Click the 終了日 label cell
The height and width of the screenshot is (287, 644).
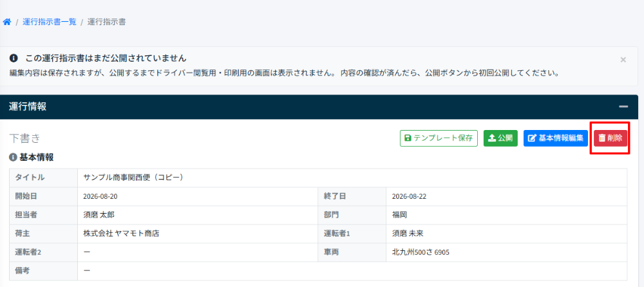pyautogui.click(x=352, y=196)
